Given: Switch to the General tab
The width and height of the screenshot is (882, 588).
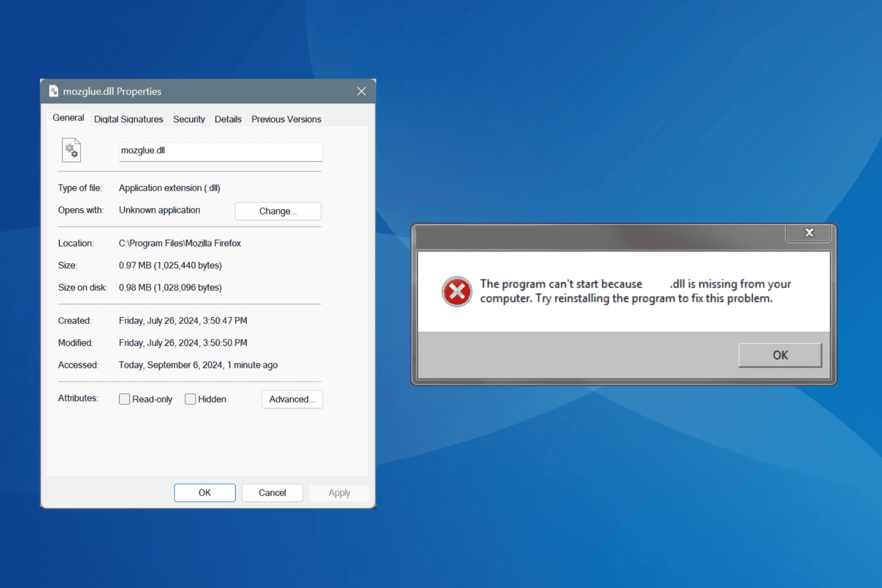Looking at the screenshot, I should [x=68, y=118].
